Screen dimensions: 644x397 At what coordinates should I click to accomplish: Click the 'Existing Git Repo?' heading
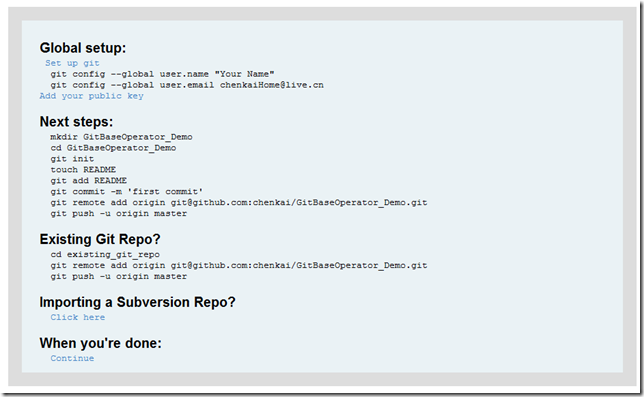[100, 239]
